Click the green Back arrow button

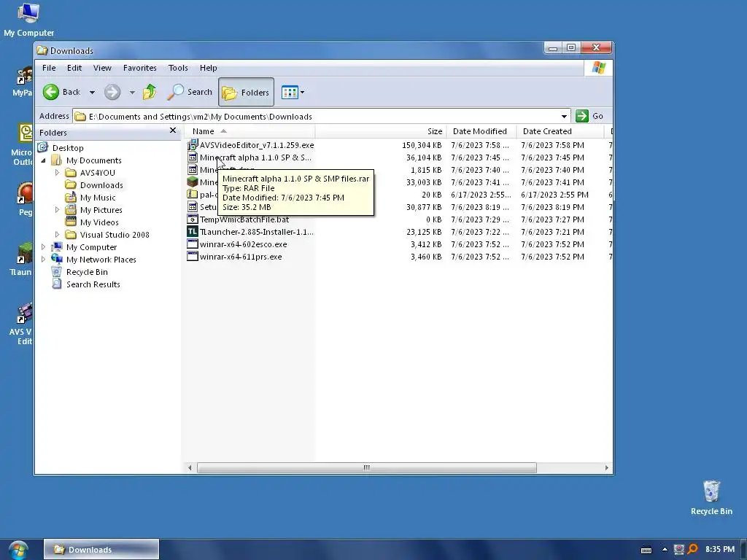click(51, 92)
